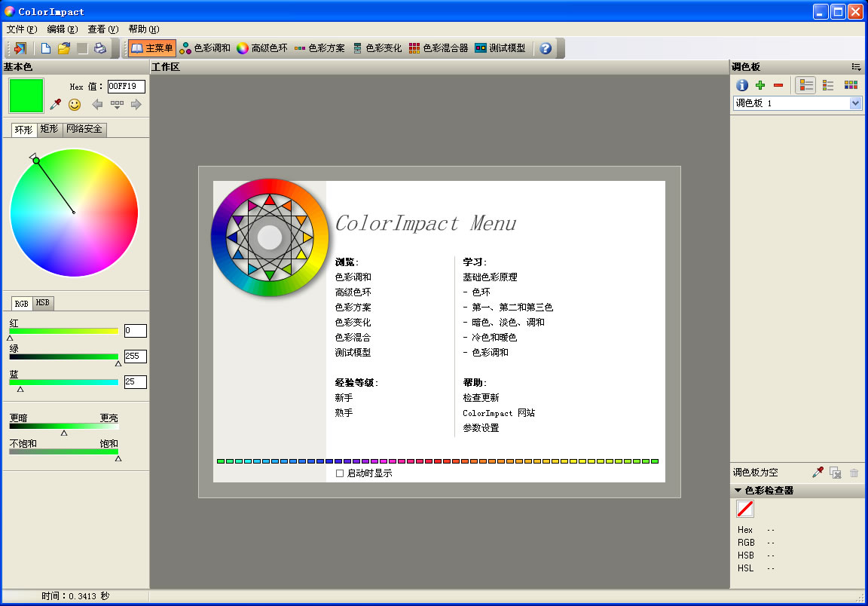The image size is (868, 606).
Task: Click the red value input box
Action: coord(135,331)
